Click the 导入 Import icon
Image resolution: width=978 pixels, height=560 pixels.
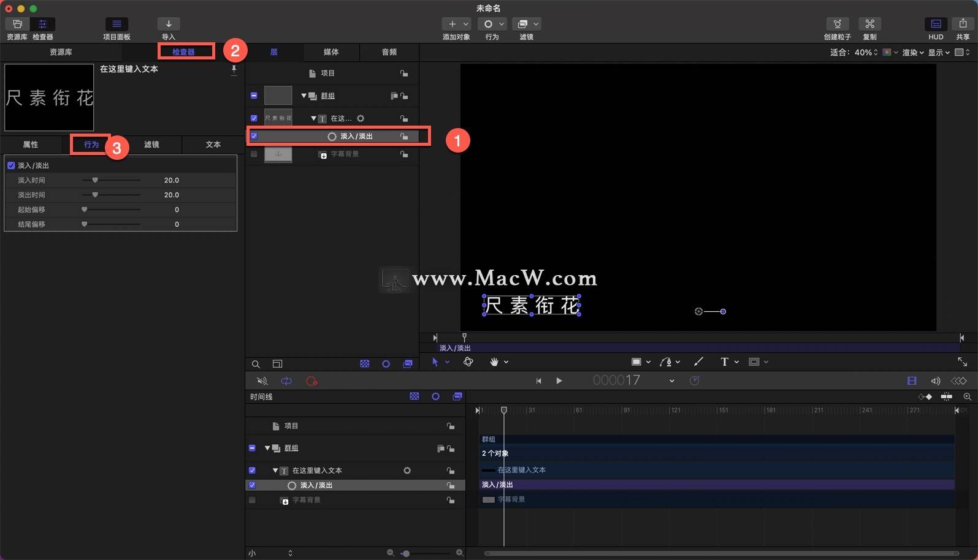click(x=169, y=24)
